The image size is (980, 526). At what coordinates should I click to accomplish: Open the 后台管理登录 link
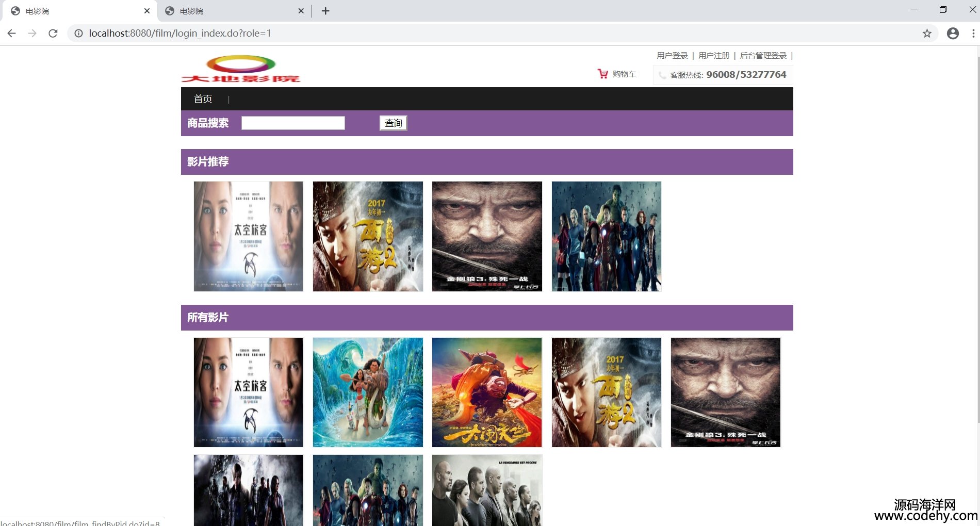coord(763,56)
